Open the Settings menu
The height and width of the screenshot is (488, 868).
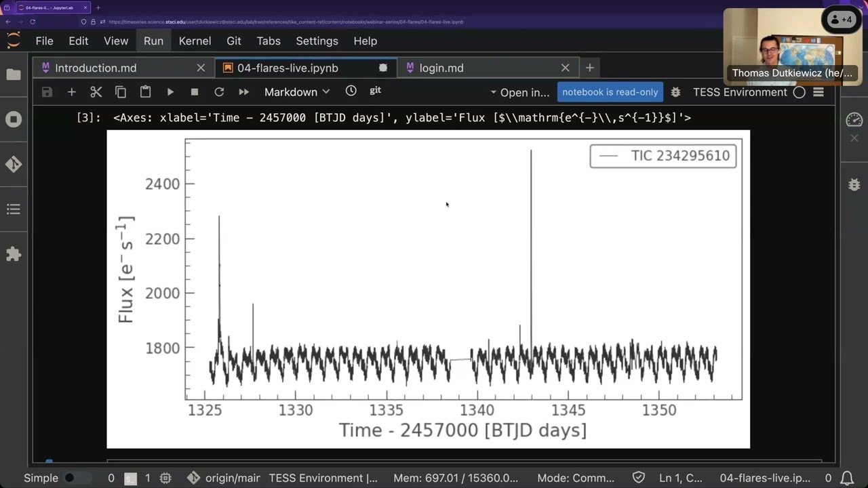tap(317, 41)
